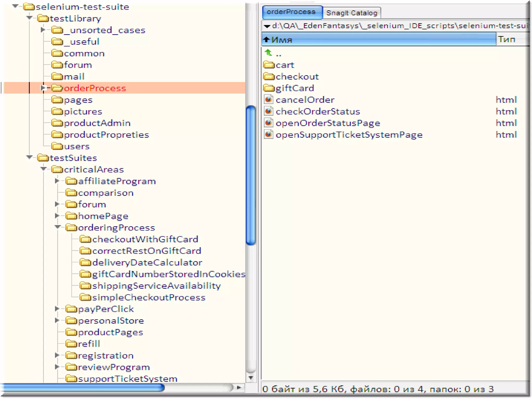This screenshot has width=532, height=399.
Task: Click the checkOrderStatus file icon
Action: click(x=268, y=111)
